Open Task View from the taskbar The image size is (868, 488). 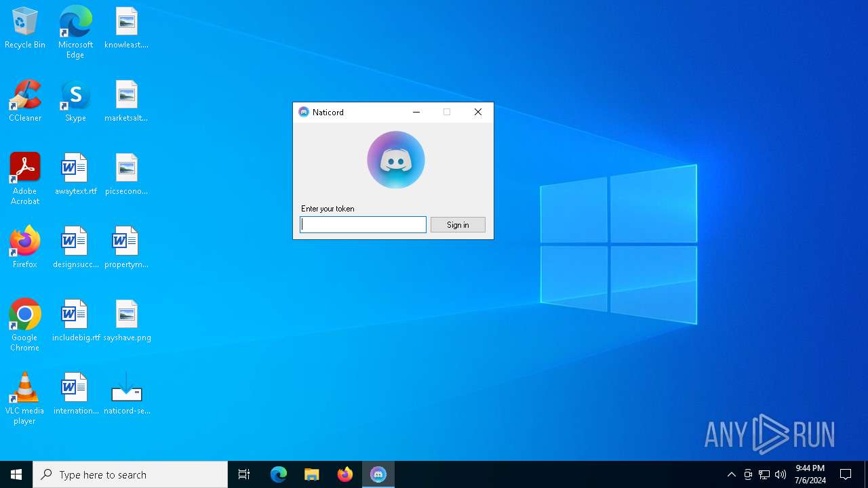244,474
